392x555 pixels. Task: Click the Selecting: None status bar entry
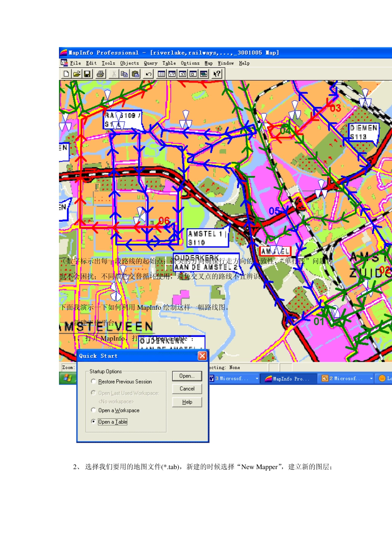point(238,367)
